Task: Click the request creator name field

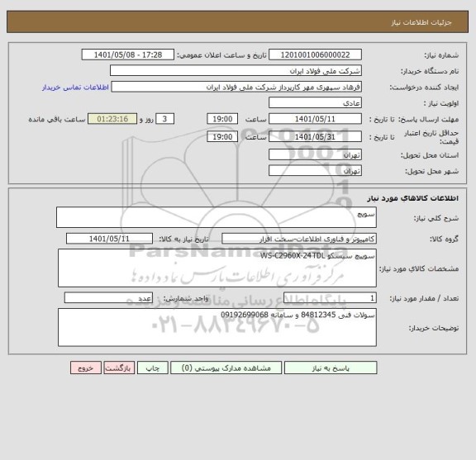Action: point(236,87)
